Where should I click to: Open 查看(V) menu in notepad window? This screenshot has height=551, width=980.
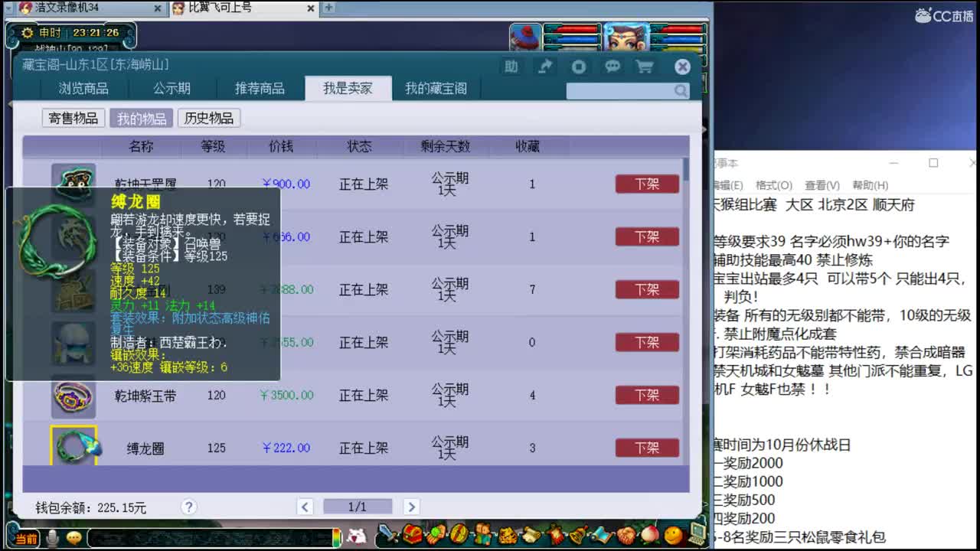(822, 185)
